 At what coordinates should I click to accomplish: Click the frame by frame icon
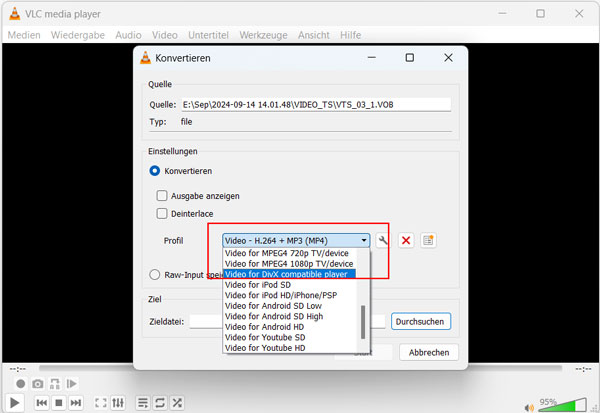click(x=72, y=384)
